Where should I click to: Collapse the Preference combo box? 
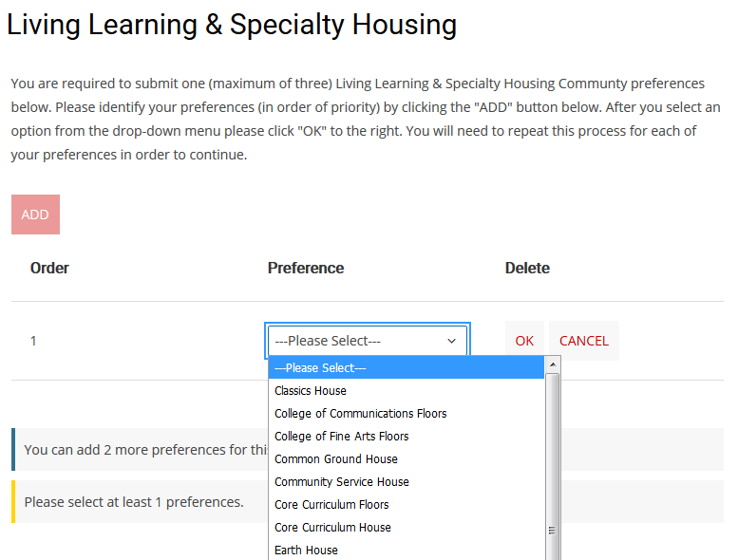point(367,341)
